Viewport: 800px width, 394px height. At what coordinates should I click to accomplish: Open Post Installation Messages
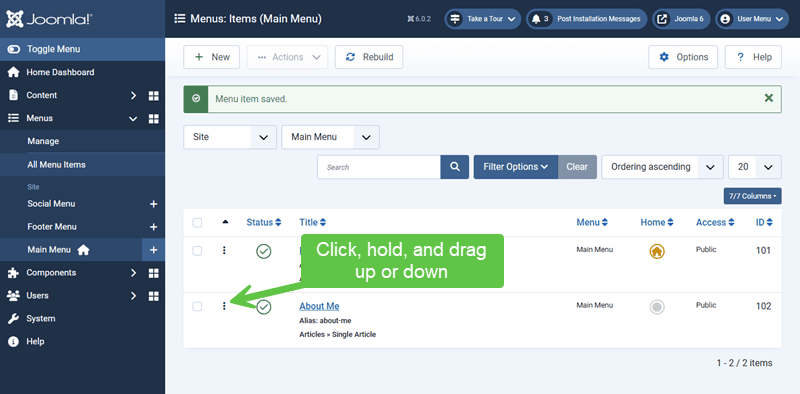pyautogui.click(x=586, y=19)
